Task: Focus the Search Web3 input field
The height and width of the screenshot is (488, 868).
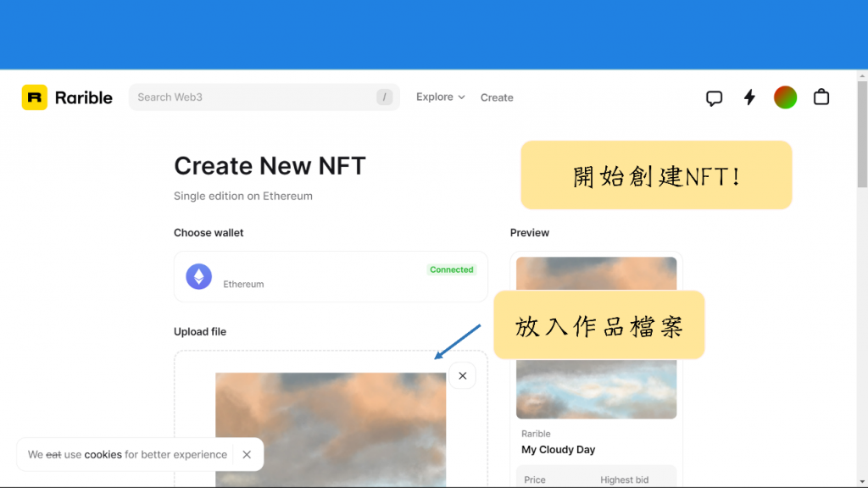Action: coord(264,97)
